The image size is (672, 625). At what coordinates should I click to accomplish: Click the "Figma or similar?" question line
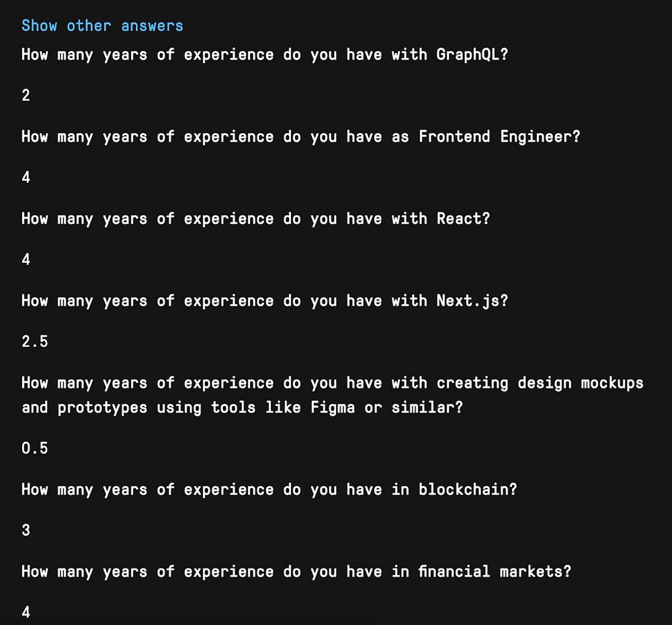coord(243,408)
